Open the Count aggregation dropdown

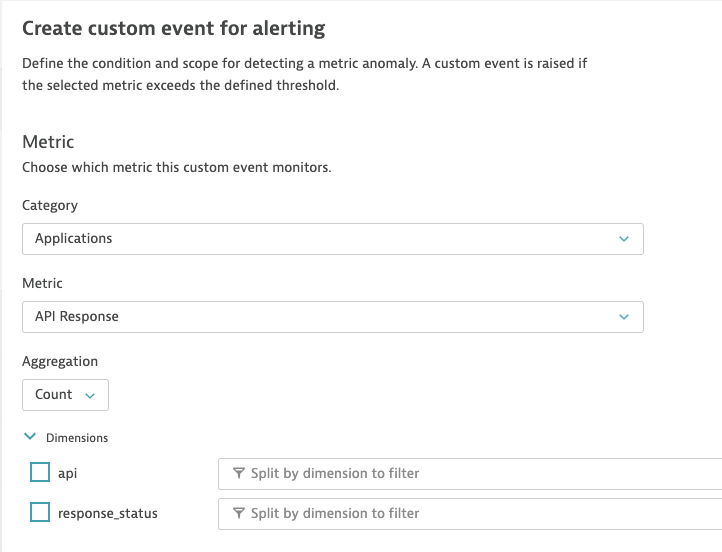tap(65, 395)
